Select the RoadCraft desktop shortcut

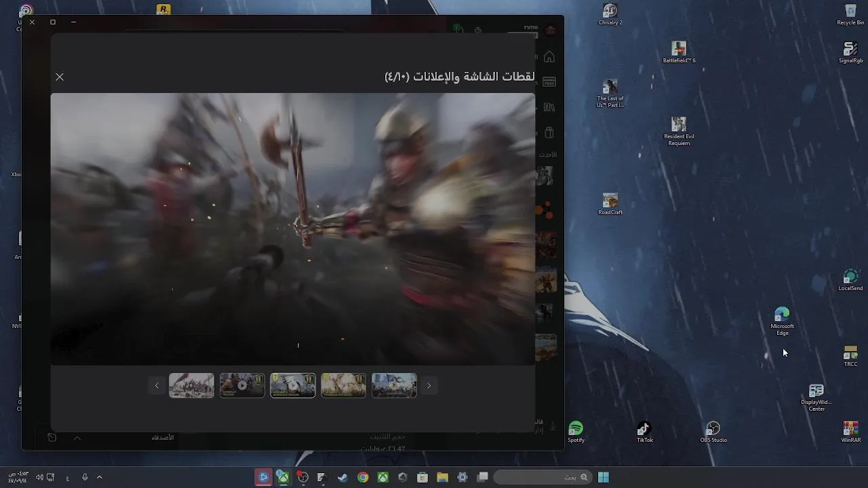coord(610,204)
